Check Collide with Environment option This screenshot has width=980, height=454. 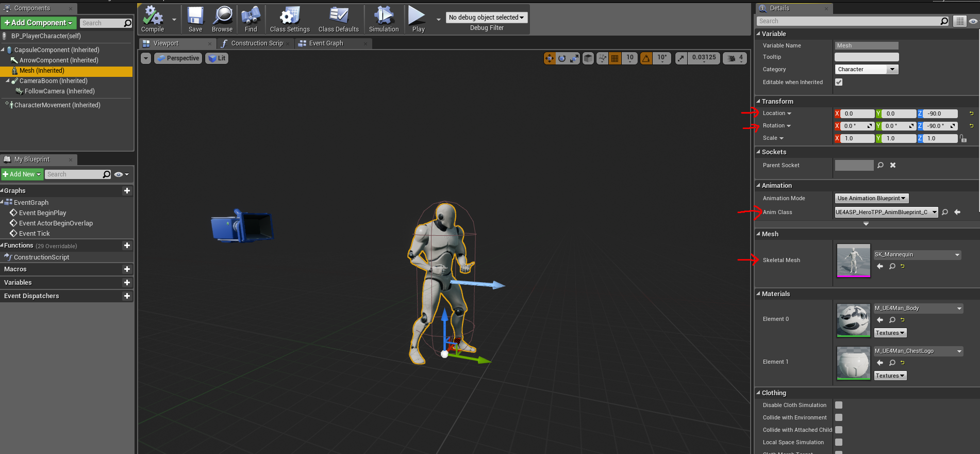click(839, 417)
